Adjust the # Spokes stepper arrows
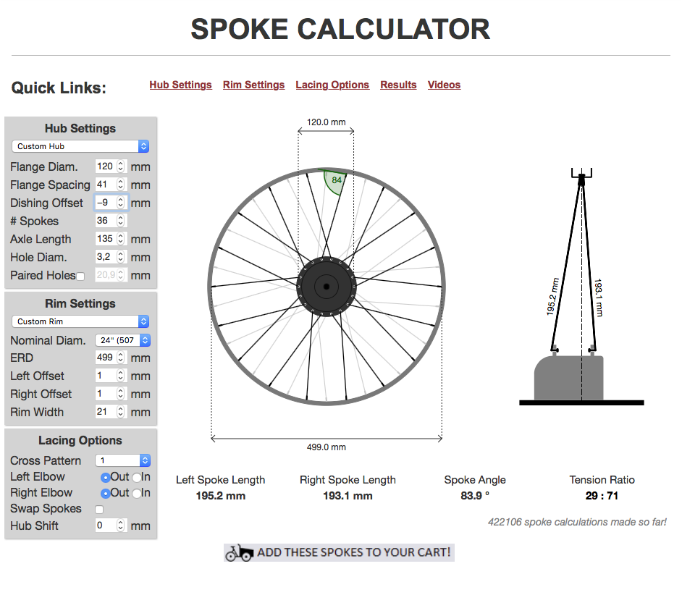The width and height of the screenshot is (682, 616). (121, 221)
